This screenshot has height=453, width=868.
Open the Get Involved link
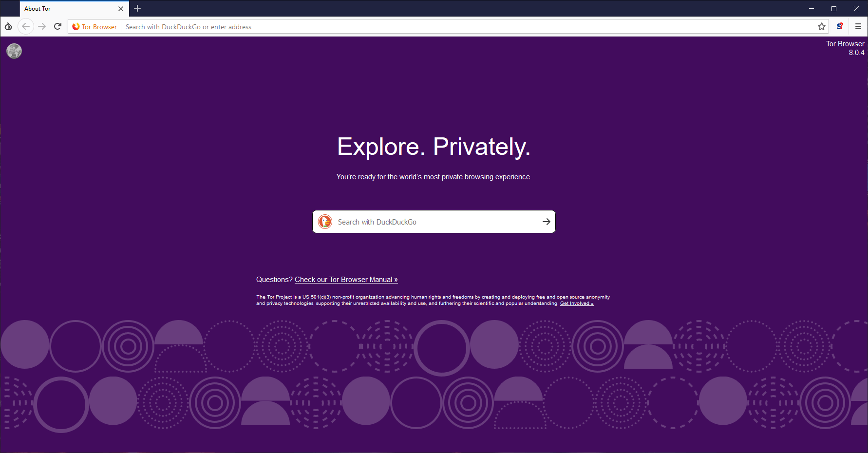point(577,303)
